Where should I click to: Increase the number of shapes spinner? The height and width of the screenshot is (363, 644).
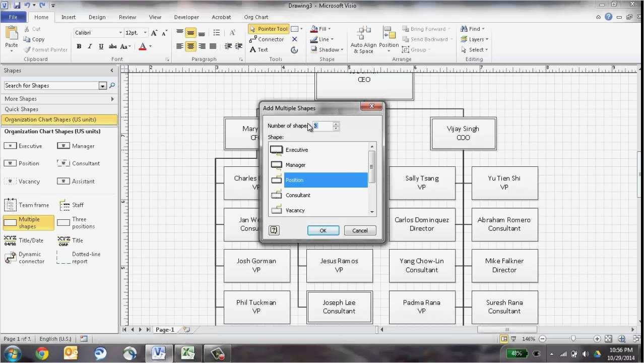(x=336, y=124)
